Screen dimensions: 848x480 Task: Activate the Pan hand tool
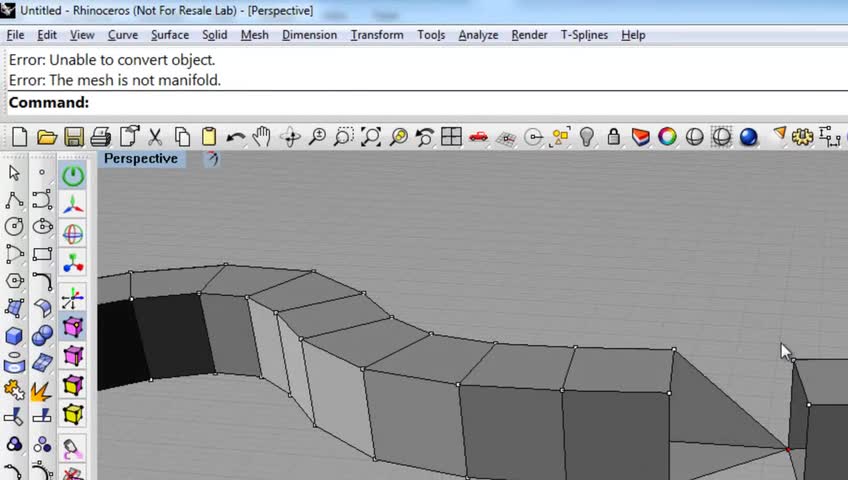pos(262,137)
